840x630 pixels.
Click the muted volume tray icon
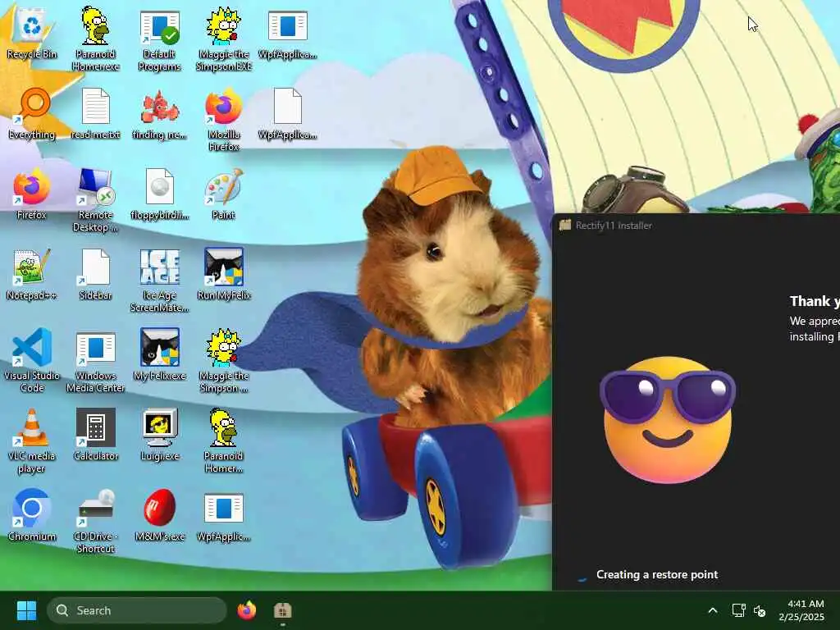pyautogui.click(x=759, y=610)
